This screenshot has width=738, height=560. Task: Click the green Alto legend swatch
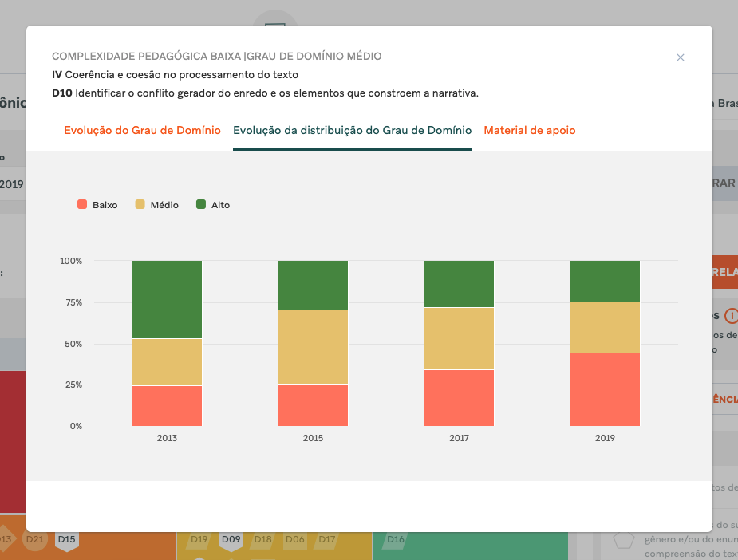[201, 204]
